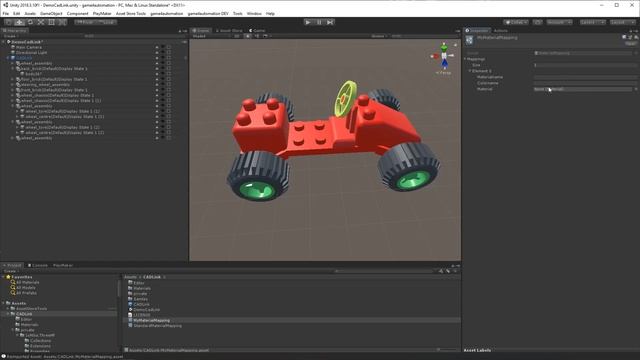Open the Account dropdown
Viewport: 640px width, 360px height.
(559, 22)
